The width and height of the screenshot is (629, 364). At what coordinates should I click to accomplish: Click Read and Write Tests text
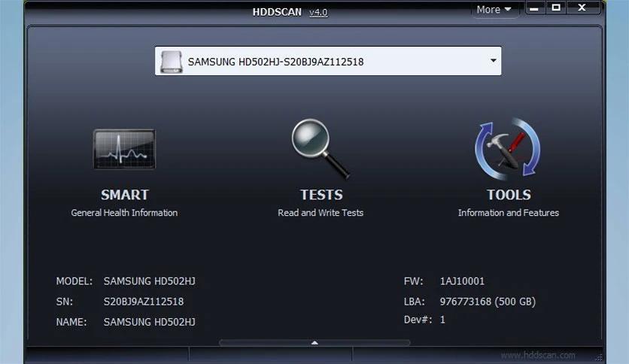[x=321, y=213]
